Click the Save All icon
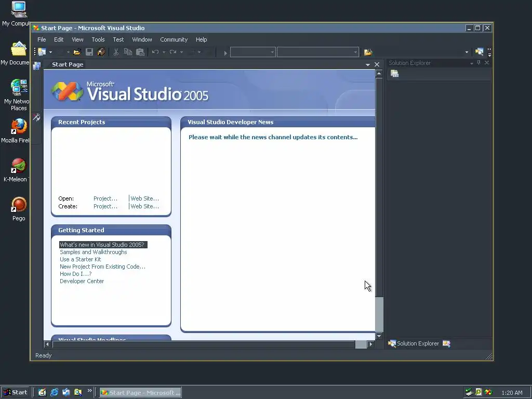 pyautogui.click(x=101, y=52)
